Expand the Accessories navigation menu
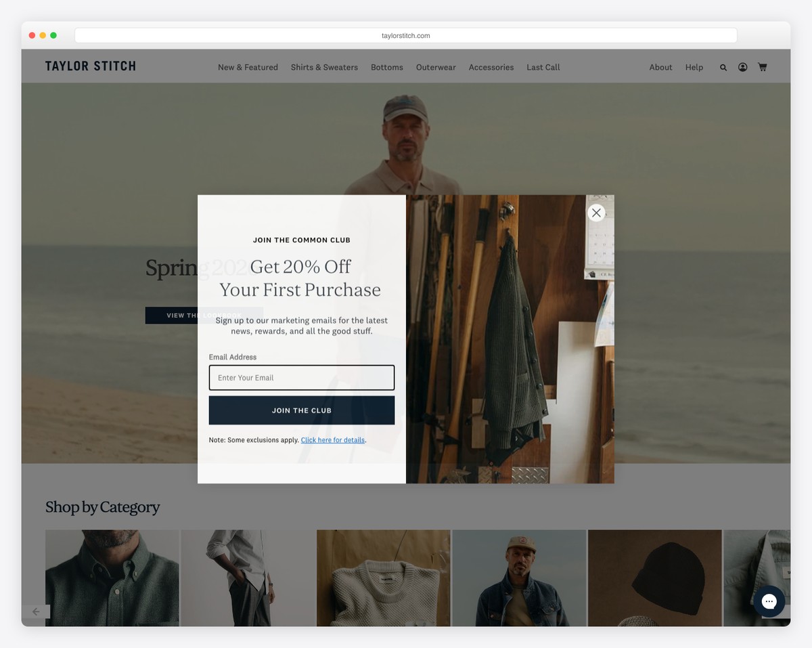 click(491, 67)
